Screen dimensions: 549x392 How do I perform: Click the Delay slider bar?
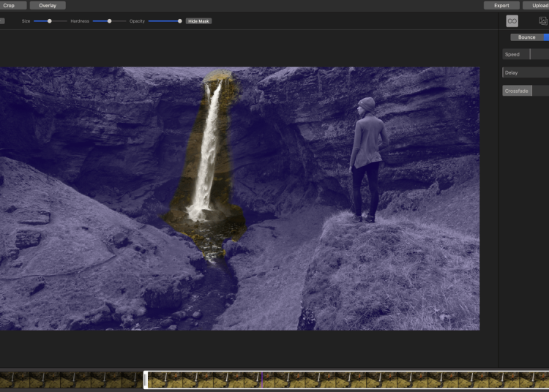pyautogui.click(x=526, y=72)
